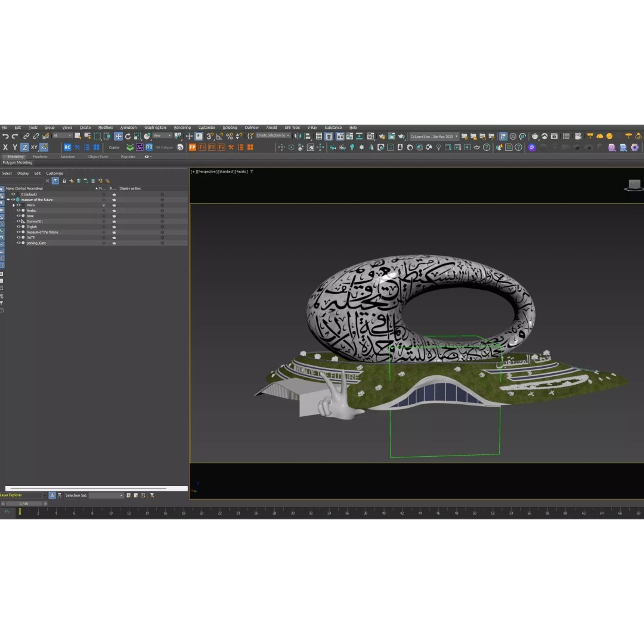Screen dimensions: 644x644
Task: Collapse the museum of the future layer
Action: coord(8,200)
